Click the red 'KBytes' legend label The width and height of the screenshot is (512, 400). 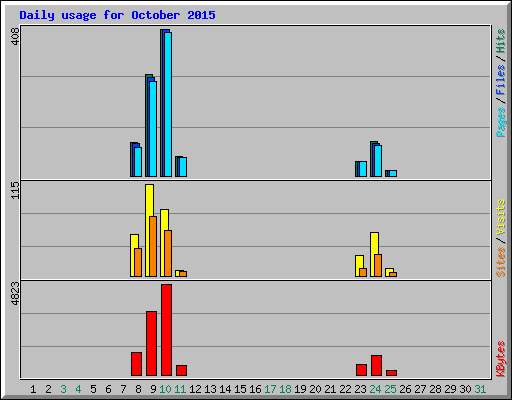(501, 359)
